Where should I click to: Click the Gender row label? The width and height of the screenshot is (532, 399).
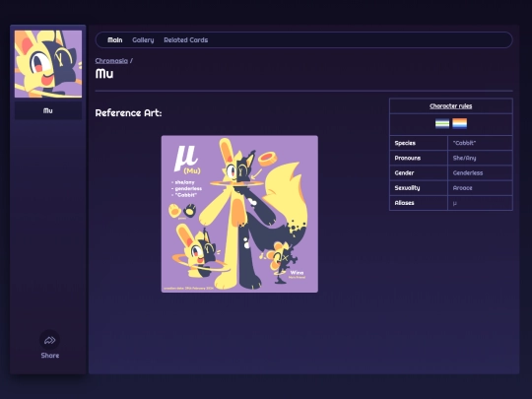[404, 172]
